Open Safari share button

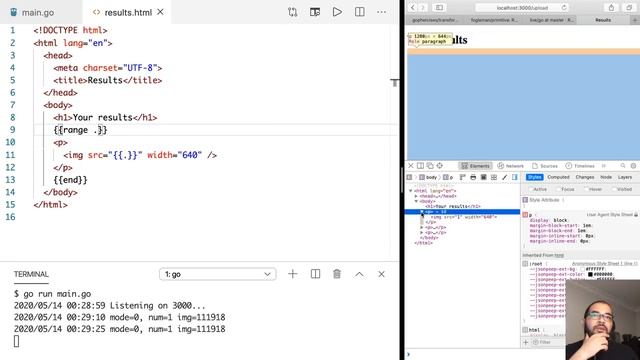tap(611, 7)
